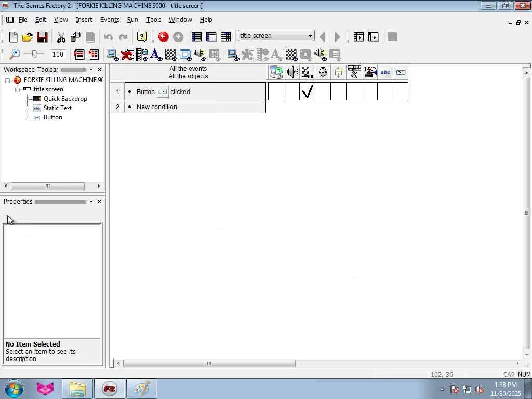Select the Create new objects column icon

click(x=339, y=72)
